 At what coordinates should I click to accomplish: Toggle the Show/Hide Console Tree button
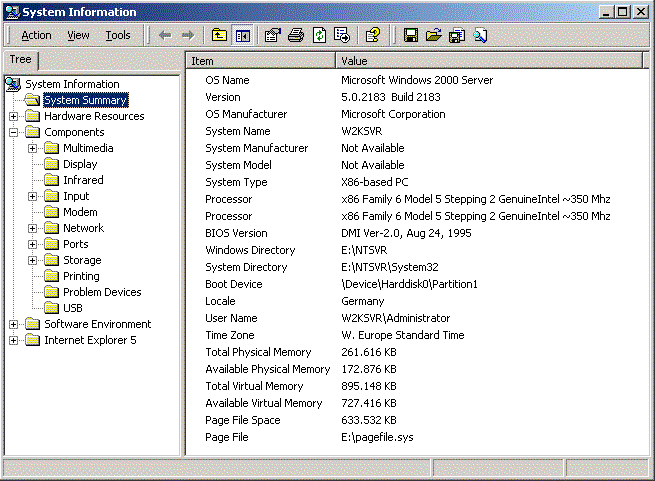click(243, 36)
